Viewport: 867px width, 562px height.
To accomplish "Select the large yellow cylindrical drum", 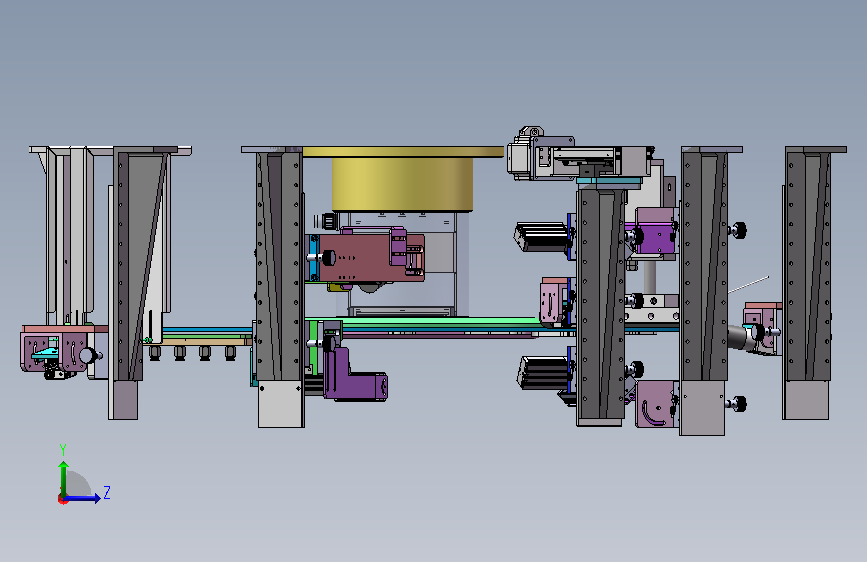I will (x=402, y=183).
